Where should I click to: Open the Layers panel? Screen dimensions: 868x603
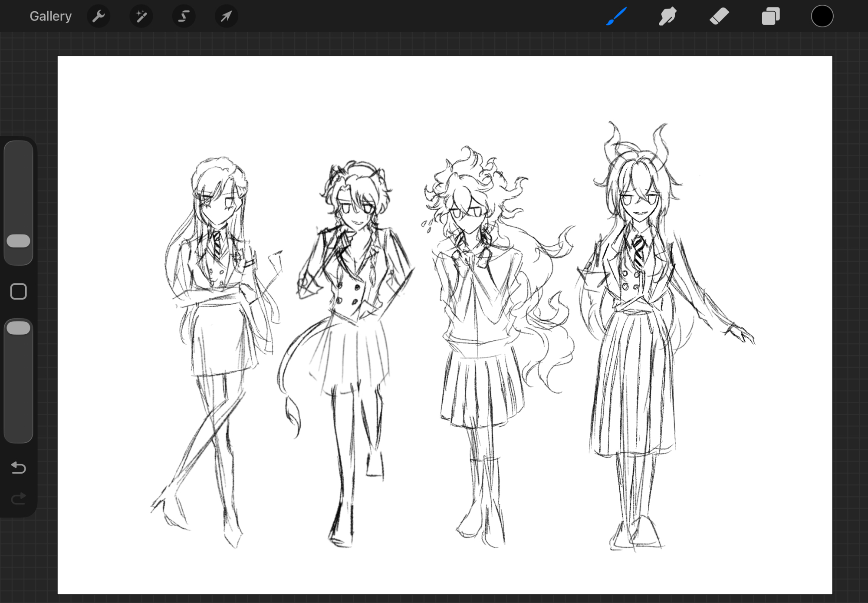point(771,16)
